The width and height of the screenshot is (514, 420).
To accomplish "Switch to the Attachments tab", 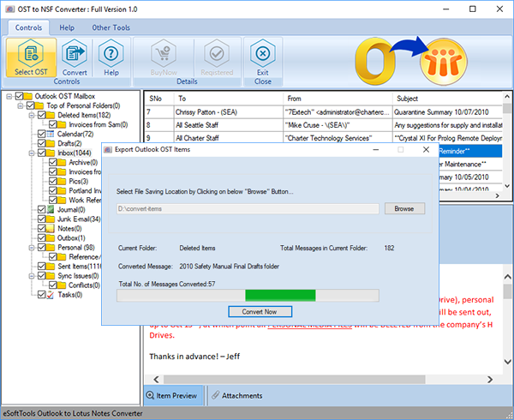I will pyautogui.click(x=237, y=395).
